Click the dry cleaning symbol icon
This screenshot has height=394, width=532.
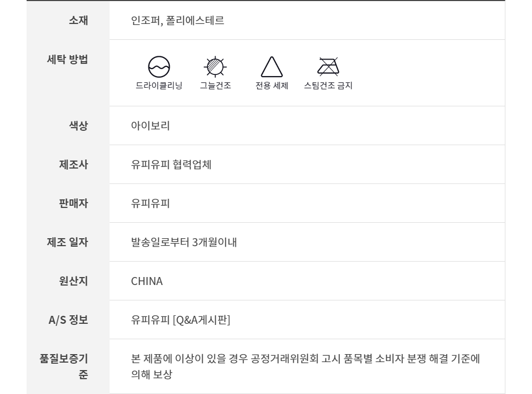click(x=159, y=66)
